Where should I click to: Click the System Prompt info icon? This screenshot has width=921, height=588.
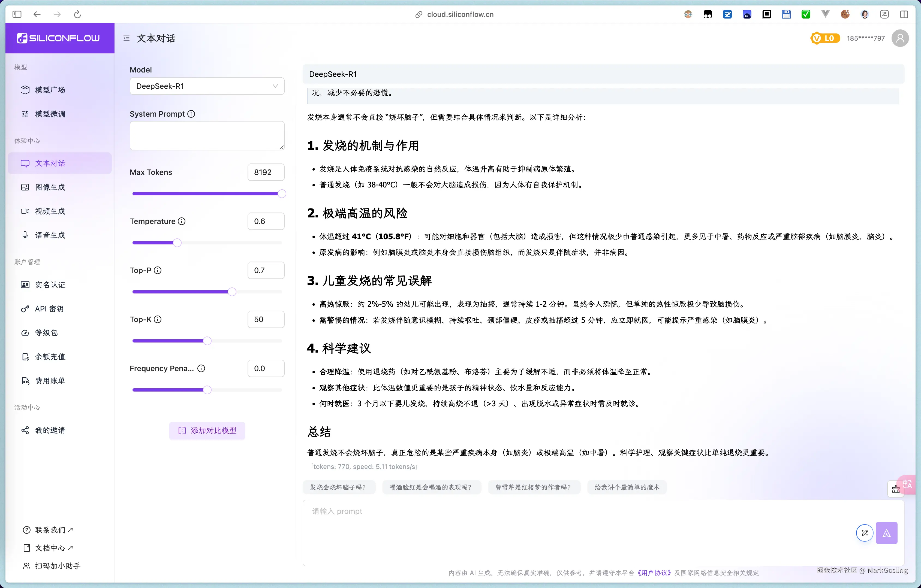click(191, 114)
